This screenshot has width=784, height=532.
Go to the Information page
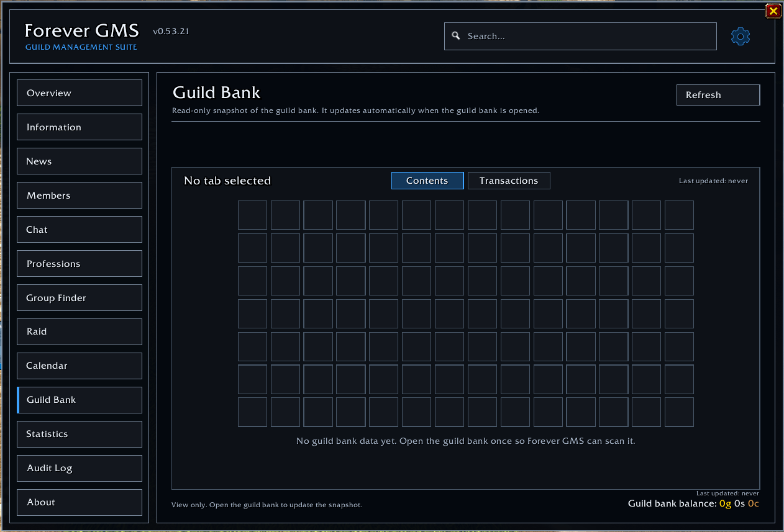click(x=80, y=127)
